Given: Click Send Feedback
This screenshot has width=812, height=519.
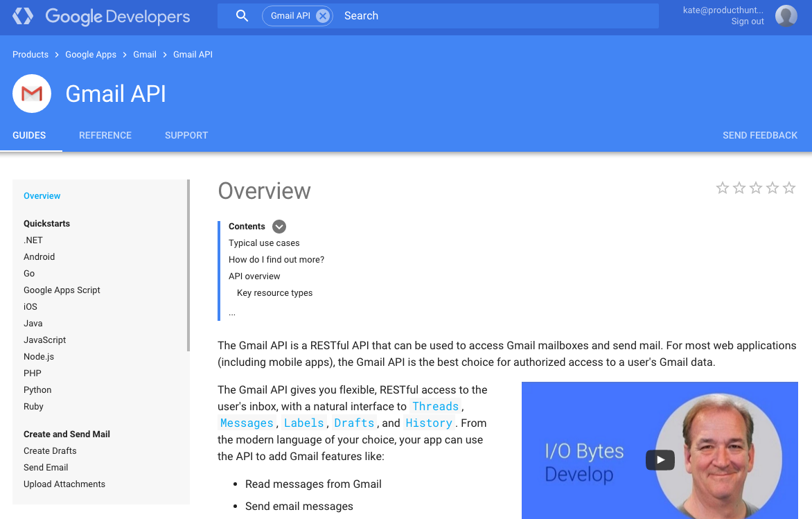Looking at the screenshot, I should pos(760,135).
